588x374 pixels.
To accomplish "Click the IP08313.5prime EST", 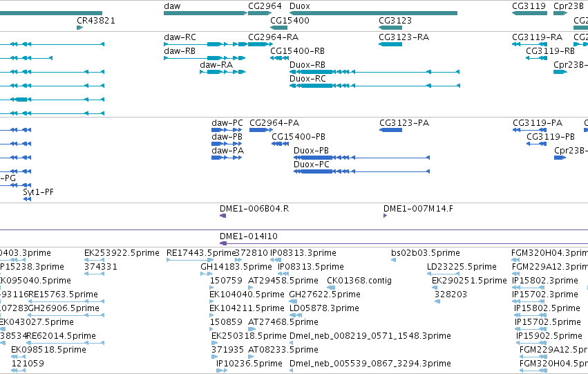I will pos(283,274).
